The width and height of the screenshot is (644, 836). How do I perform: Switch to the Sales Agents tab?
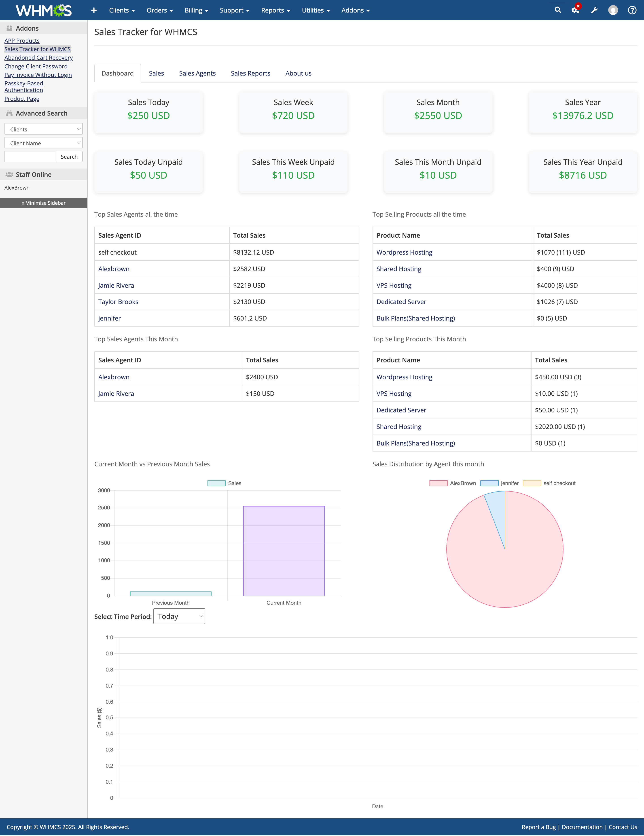197,73
